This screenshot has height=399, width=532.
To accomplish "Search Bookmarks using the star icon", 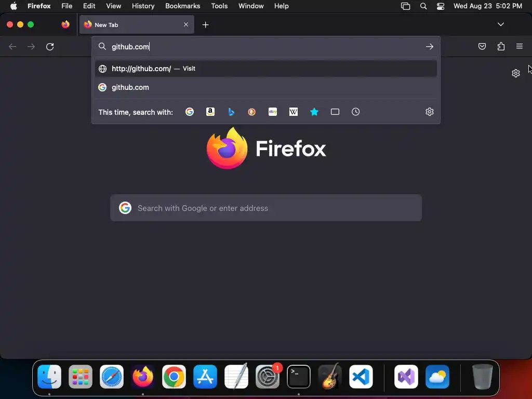I will click(314, 112).
